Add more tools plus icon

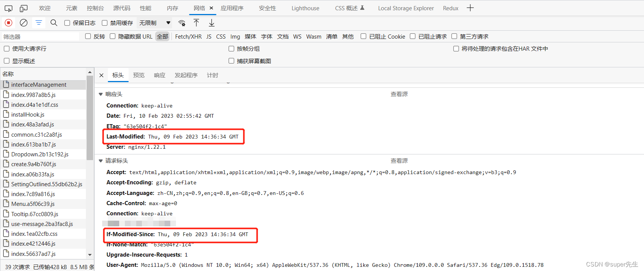click(x=470, y=8)
